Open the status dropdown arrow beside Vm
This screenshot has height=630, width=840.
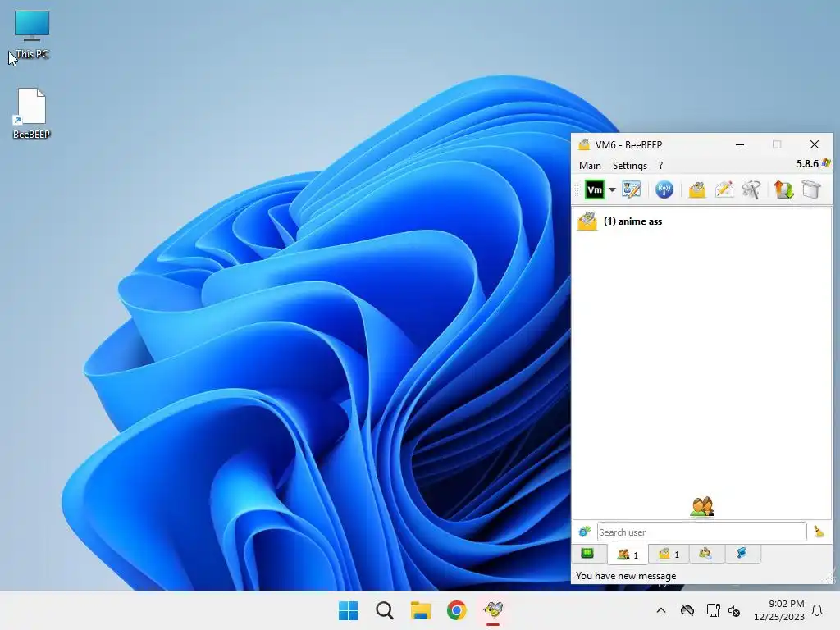click(x=612, y=189)
